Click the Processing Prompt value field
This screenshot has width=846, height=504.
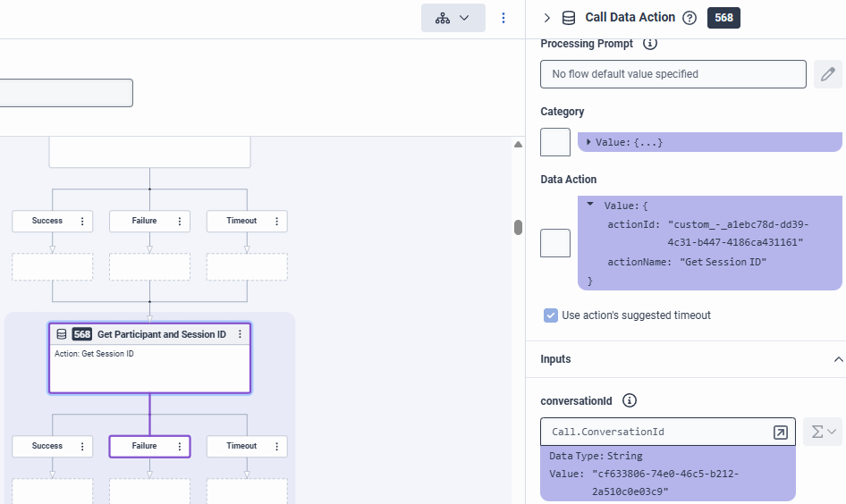pos(673,74)
